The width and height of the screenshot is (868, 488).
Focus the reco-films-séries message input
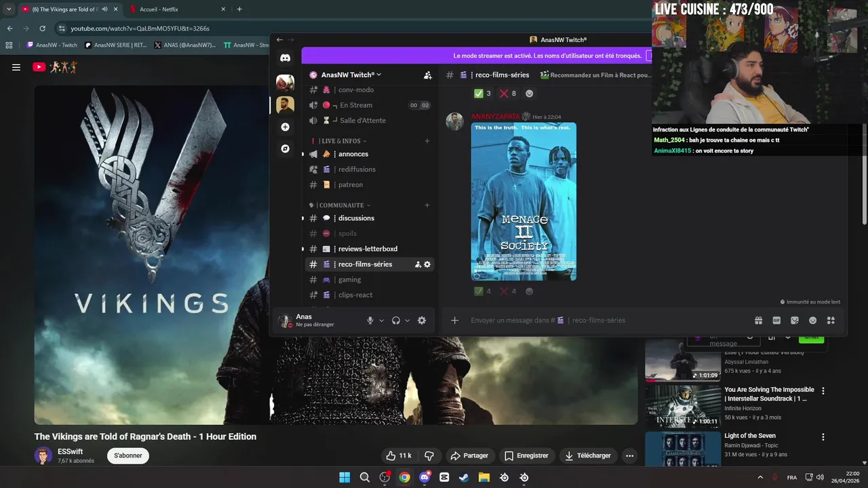tap(607, 321)
